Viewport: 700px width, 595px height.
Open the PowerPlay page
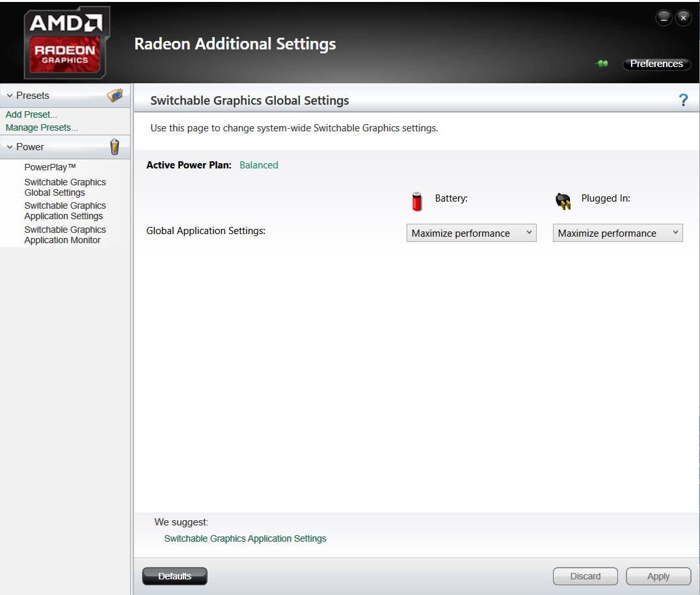click(x=50, y=167)
